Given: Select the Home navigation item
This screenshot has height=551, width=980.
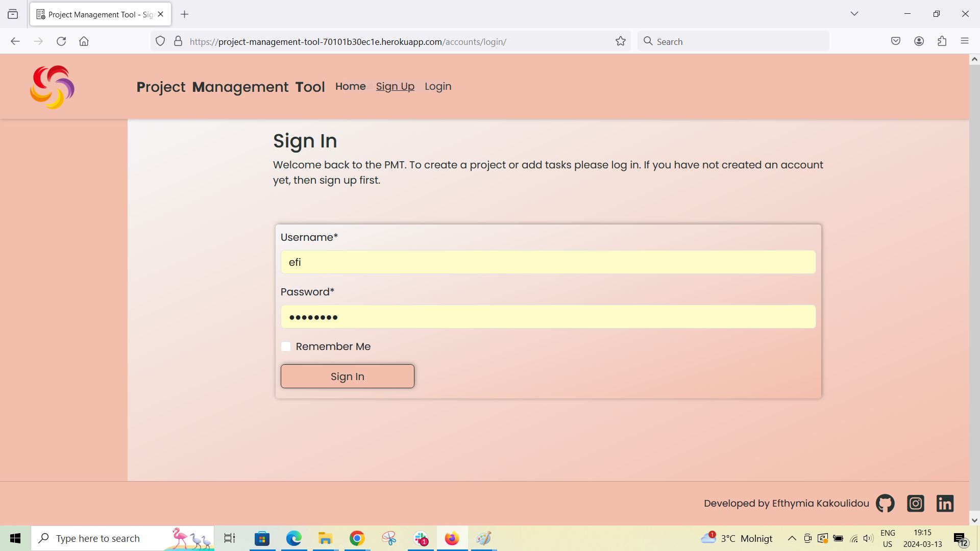Looking at the screenshot, I should coord(350,86).
